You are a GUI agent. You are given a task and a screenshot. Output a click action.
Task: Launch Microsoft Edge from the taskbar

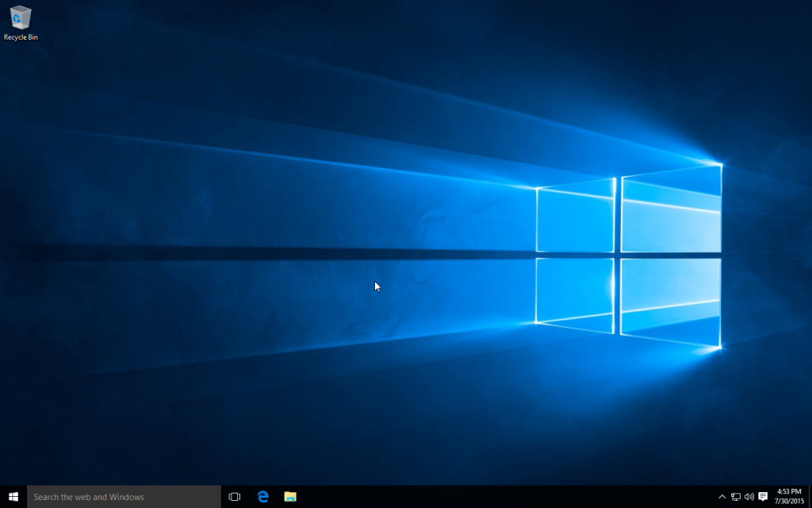(x=262, y=497)
